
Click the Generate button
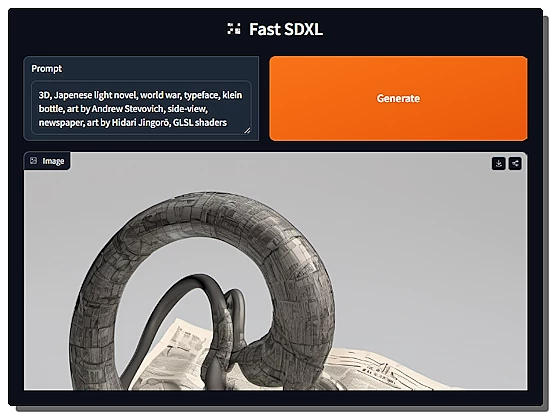[x=398, y=99]
